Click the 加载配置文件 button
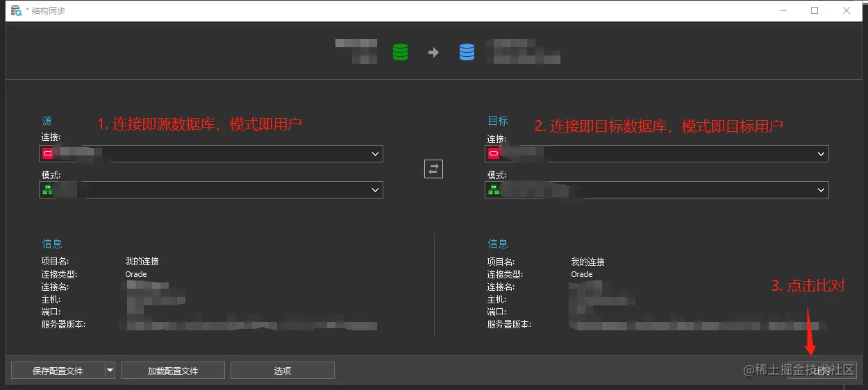The image size is (868, 390). pos(173,371)
